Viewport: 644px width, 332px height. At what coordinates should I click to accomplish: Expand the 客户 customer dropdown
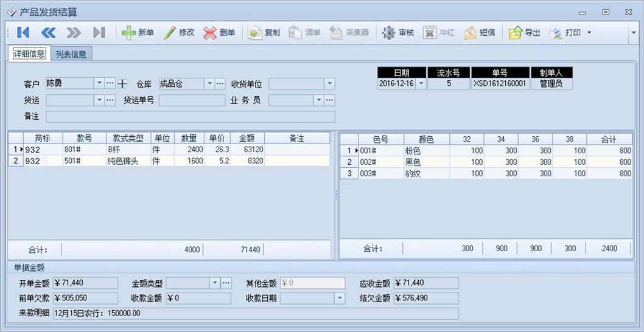(x=99, y=83)
